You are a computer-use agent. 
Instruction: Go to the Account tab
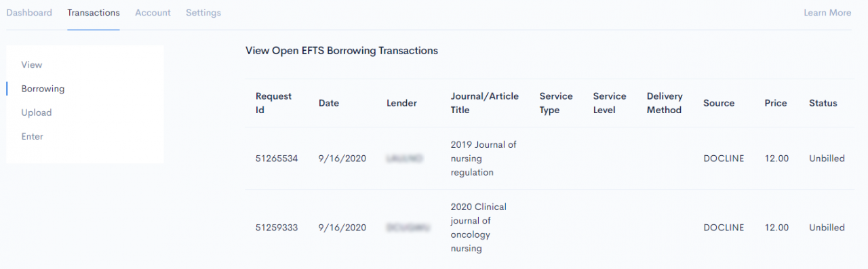153,13
